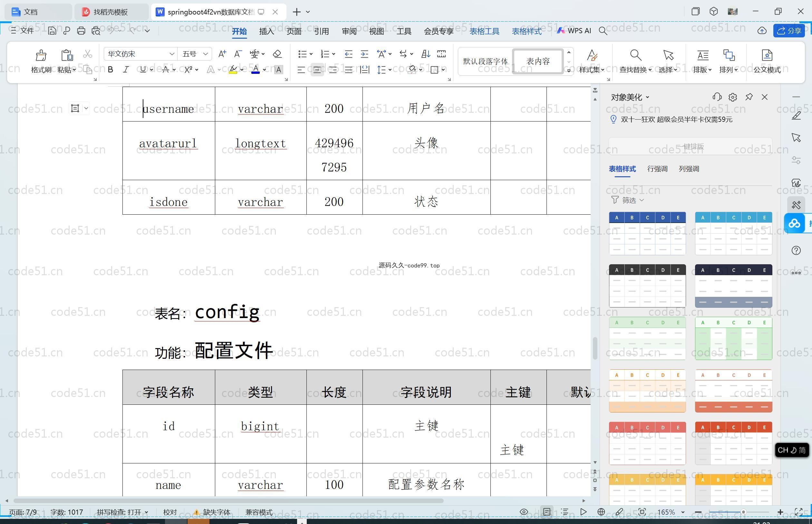Click the 分享 share button
The image size is (812, 524).
coord(789,31)
